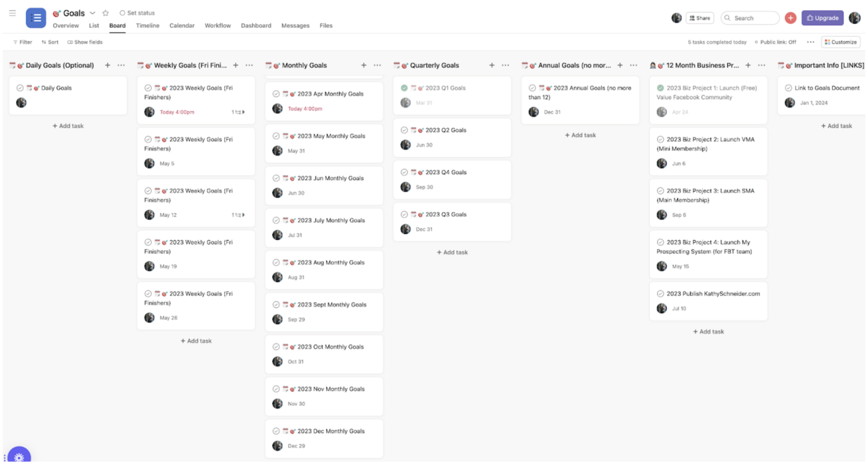This screenshot has width=868, height=463.
Task: Switch to the Timeline tab
Action: [x=147, y=25]
